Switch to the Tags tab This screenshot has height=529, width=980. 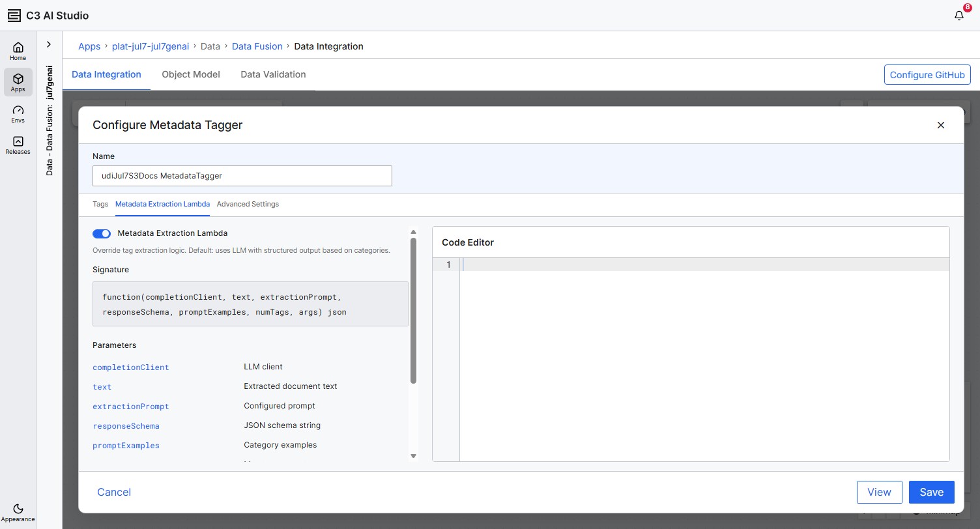point(100,204)
